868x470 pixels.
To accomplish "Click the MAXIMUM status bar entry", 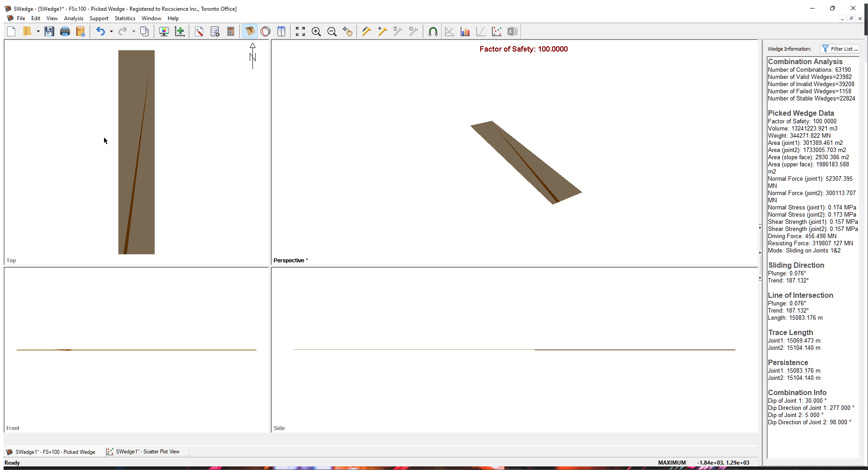I will point(672,463).
